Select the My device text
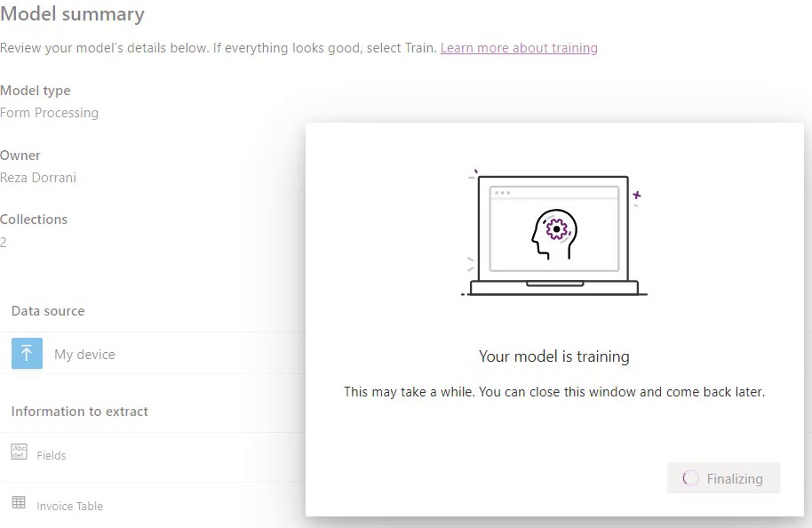Screen dimensions: 812x528 [x=85, y=355]
